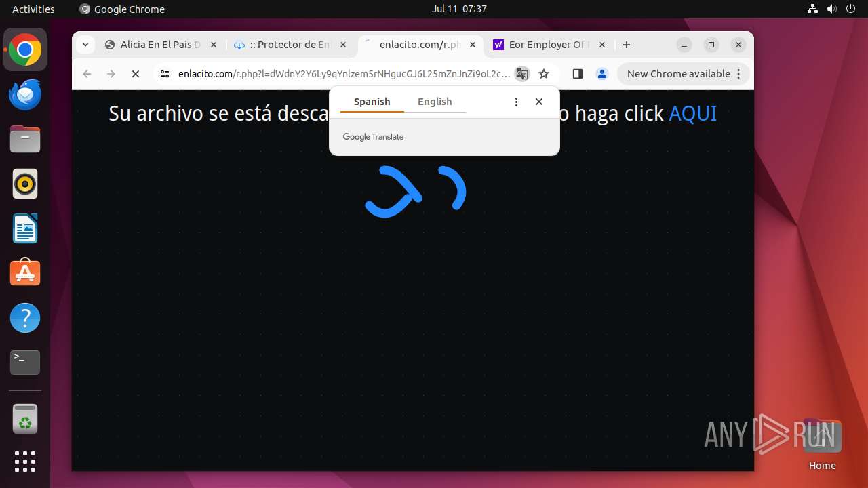Click the address bar URL field
868x488 pixels.
click(344, 74)
